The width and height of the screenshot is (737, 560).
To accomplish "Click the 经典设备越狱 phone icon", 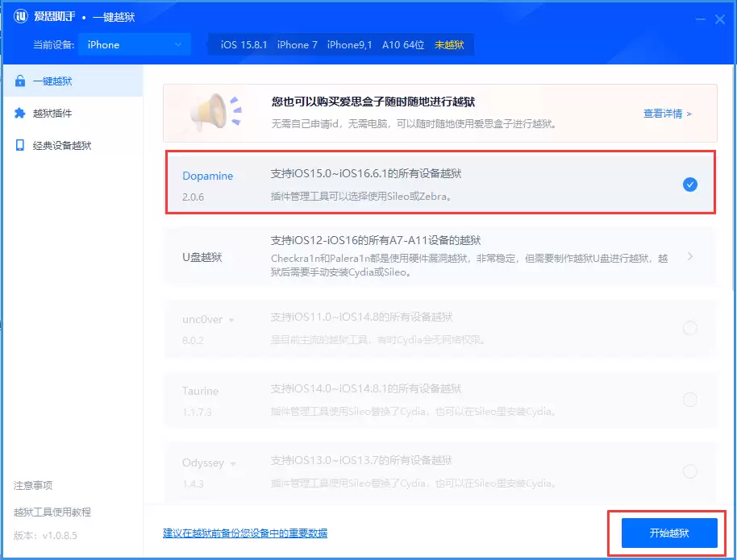I will [22, 145].
